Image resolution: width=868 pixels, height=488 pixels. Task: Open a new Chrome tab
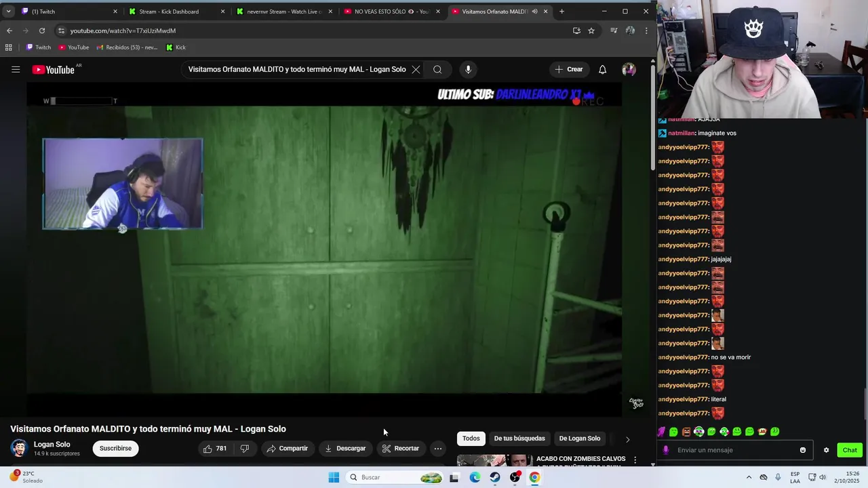(561, 12)
